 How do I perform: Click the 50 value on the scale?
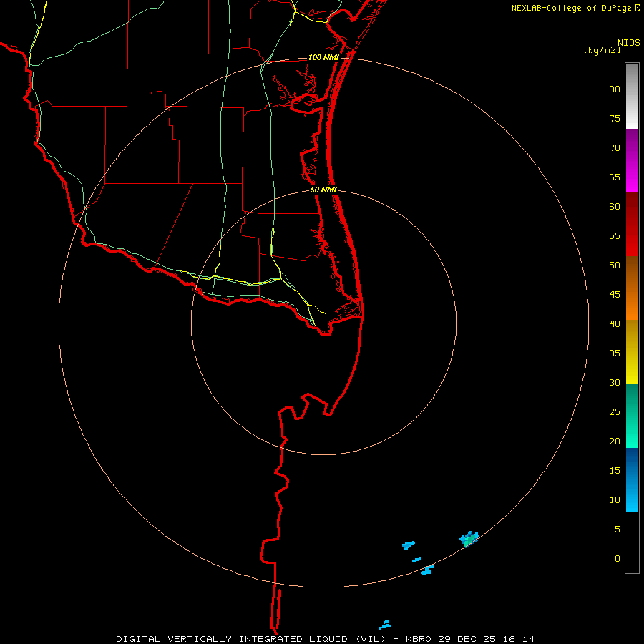coord(615,265)
